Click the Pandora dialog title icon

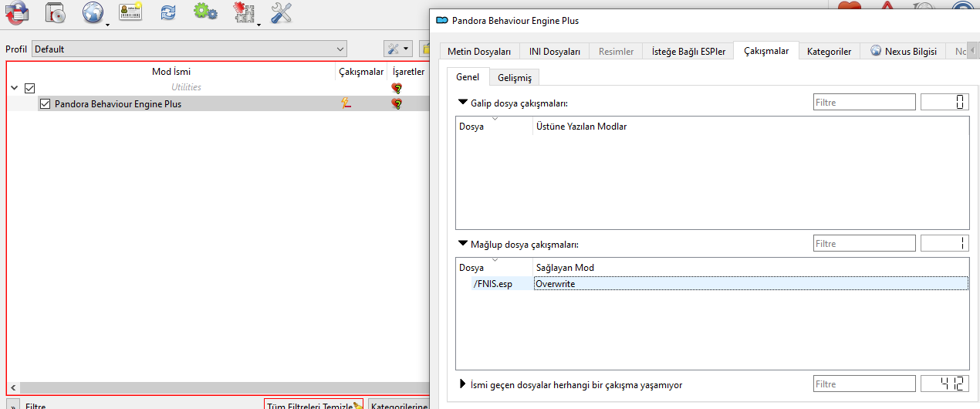(441, 21)
